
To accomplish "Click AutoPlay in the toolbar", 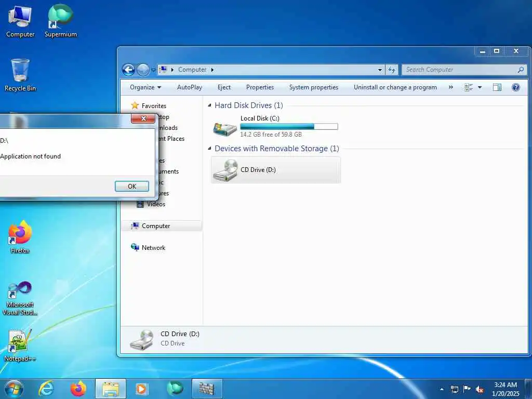I will [189, 87].
